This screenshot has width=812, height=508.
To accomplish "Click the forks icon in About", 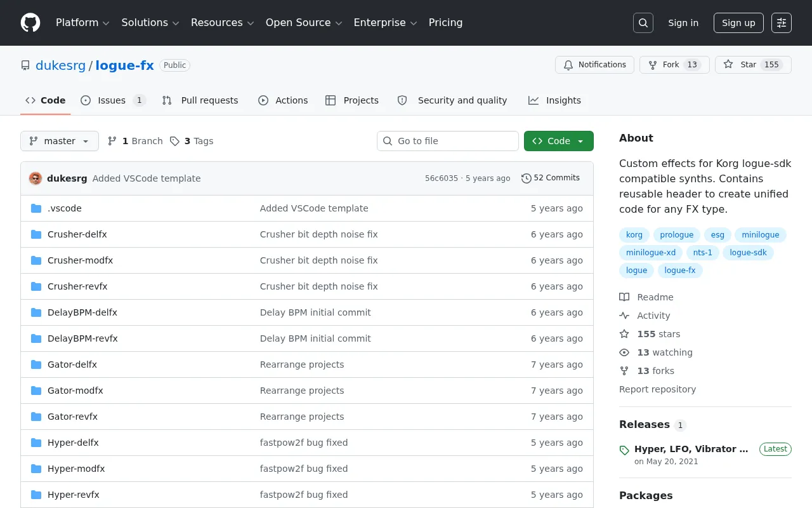I will click(x=624, y=371).
